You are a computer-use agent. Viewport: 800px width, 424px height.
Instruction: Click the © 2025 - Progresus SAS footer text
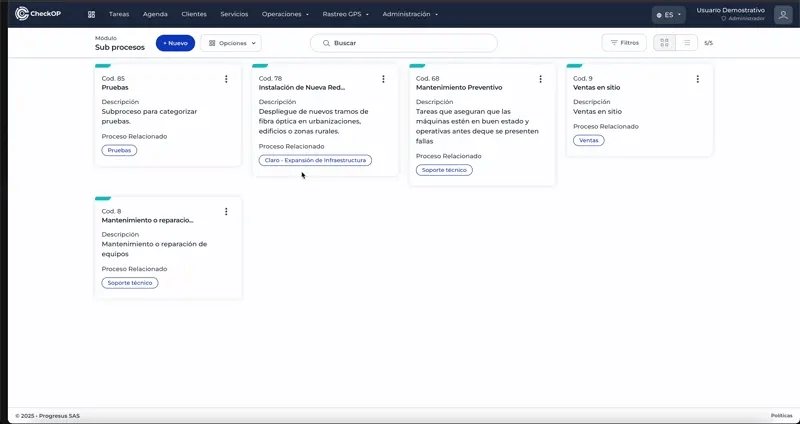coord(47,416)
